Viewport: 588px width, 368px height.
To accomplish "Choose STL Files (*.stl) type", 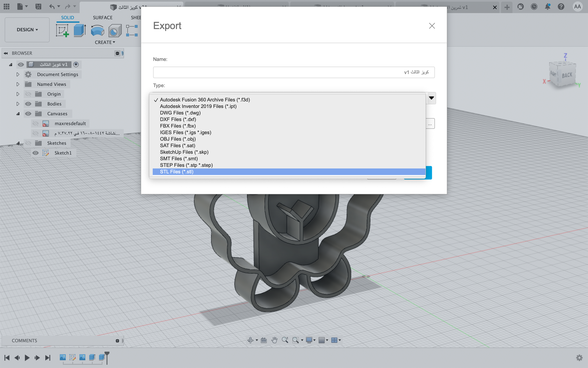I will [289, 172].
